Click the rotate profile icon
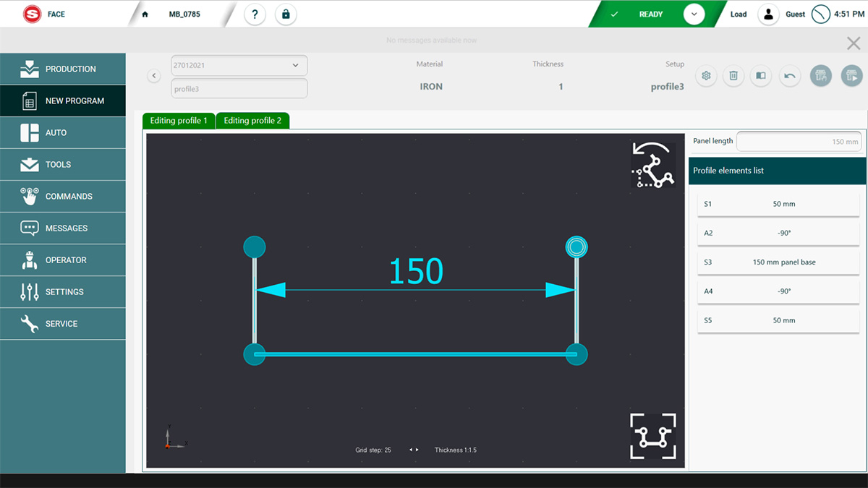 pos(652,166)
